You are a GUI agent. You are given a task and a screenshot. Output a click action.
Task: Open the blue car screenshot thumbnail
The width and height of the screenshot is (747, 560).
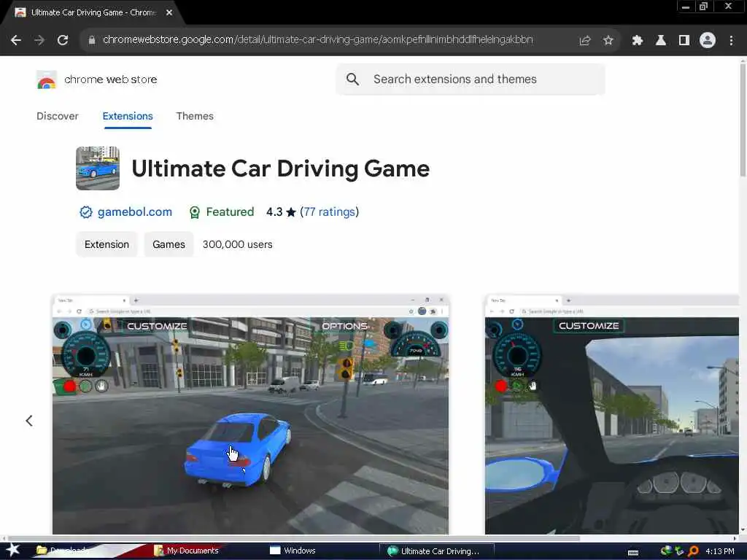tap(251, 414)
